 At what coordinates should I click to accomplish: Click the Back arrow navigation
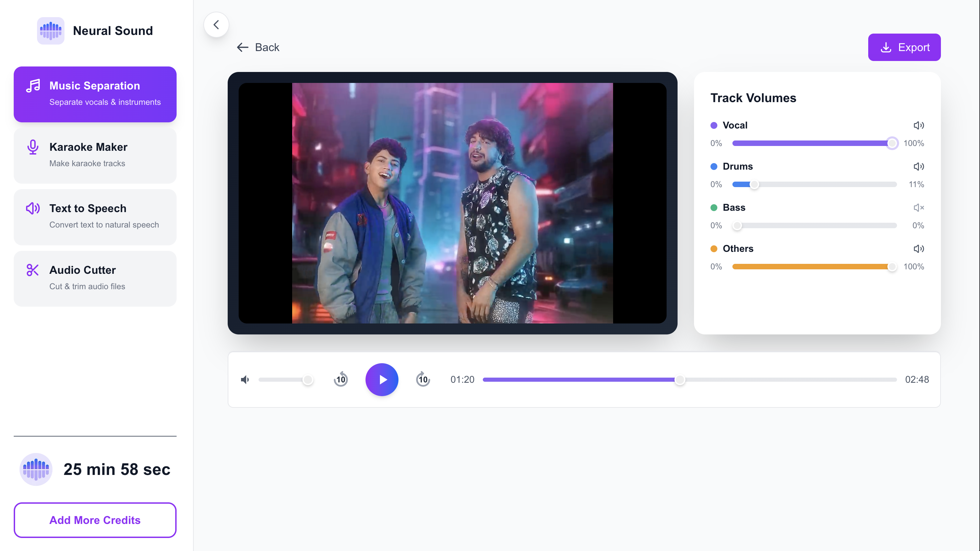tap(258, 47)
